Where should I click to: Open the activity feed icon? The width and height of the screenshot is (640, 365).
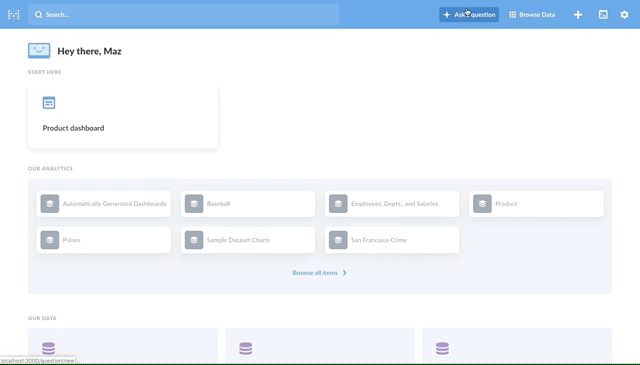(603, 15)
